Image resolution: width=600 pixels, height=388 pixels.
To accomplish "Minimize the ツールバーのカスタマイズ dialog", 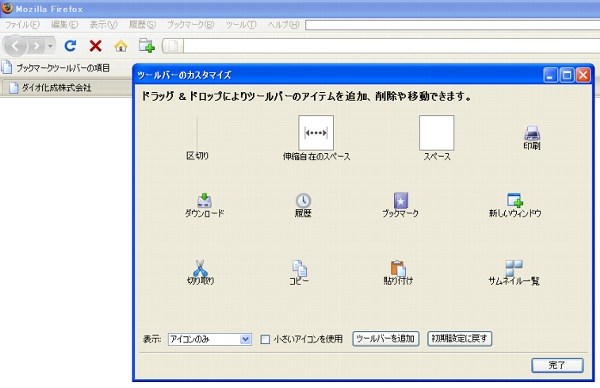I will pyautogui.click(x=550, y=75).
